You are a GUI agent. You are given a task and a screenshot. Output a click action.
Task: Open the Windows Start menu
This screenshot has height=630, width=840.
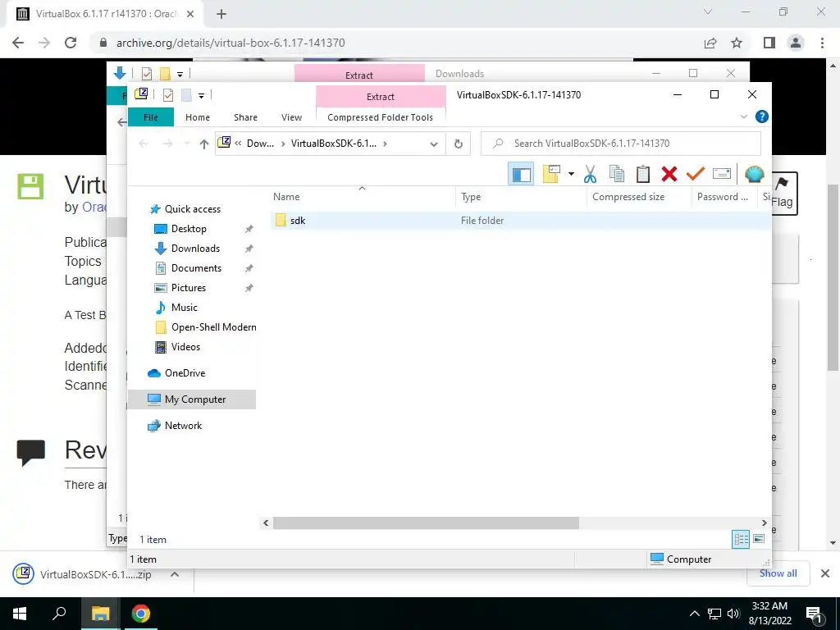(x=20, y=614)
